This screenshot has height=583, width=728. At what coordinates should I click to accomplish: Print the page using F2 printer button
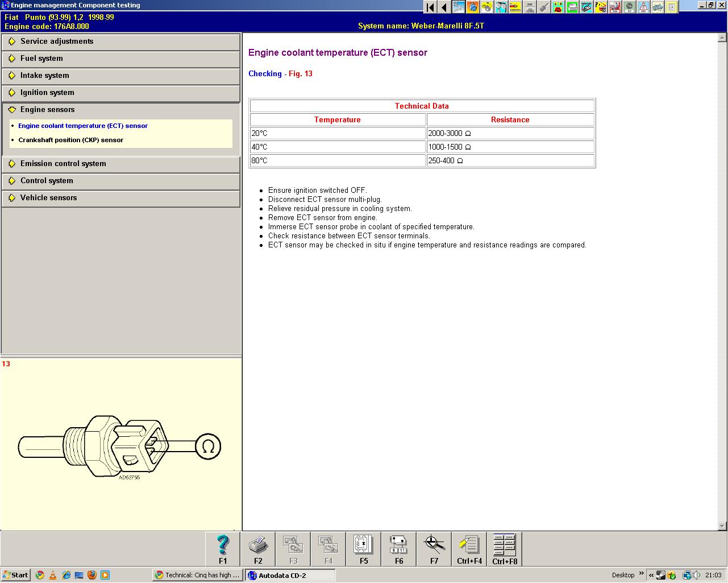pyautogui.click(x=258, y=549)
